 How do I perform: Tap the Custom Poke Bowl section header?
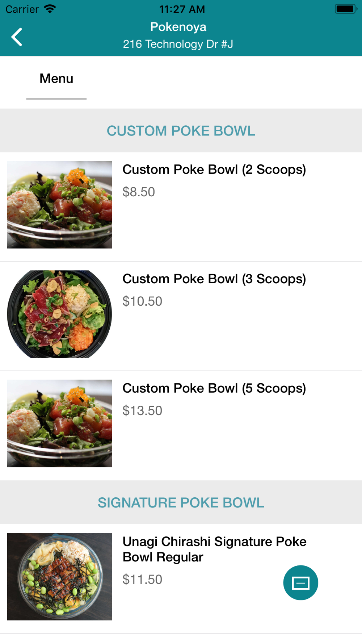point(181,131)
